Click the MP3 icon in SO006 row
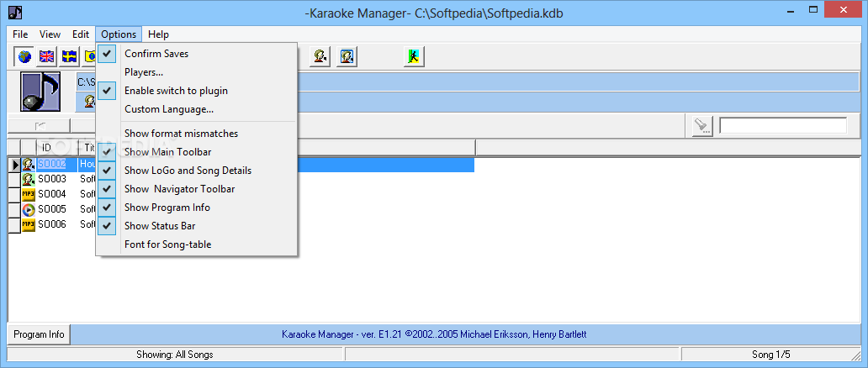 pyautogui.click(x=29, y=224)
